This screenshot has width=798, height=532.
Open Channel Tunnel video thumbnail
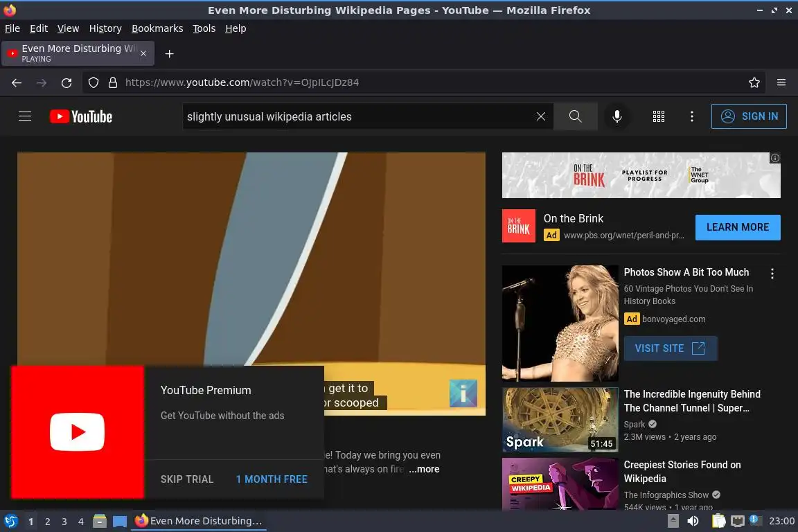point(560,420)
